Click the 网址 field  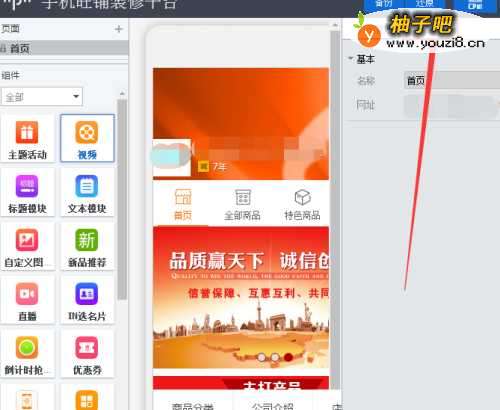tap(452, 105)
